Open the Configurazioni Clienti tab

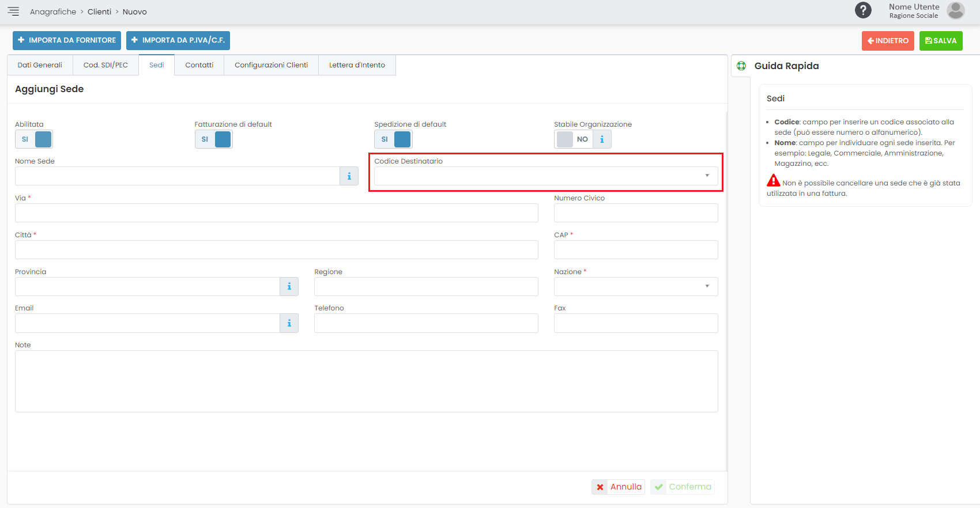point(271,65)
